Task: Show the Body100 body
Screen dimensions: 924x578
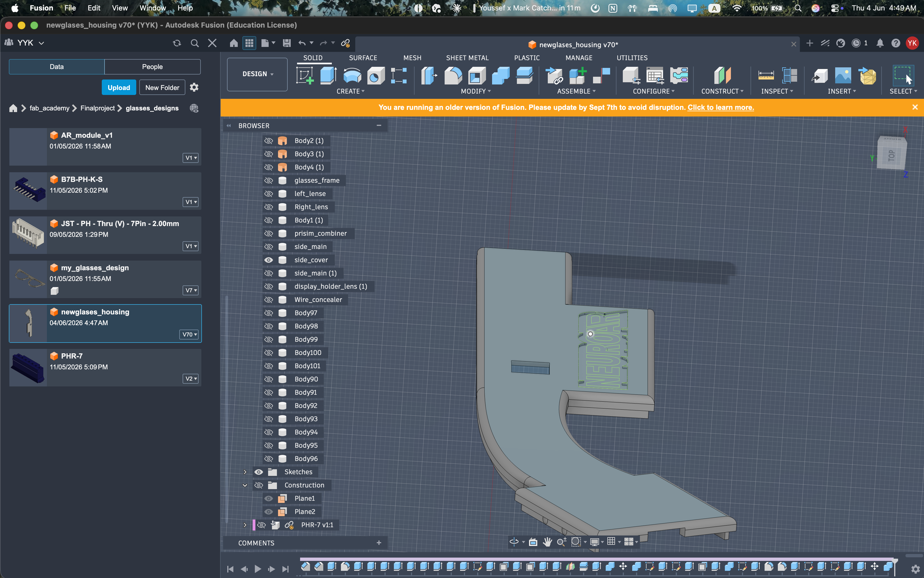Action: click(x=269, y=353)
